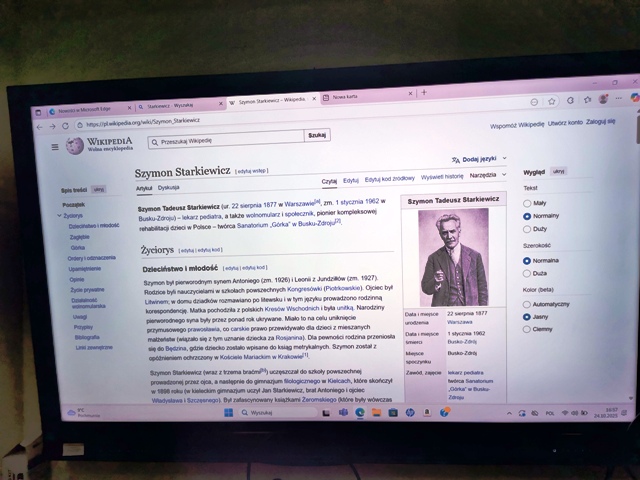Viewport: 640px width, 480px height.
Task: Expand the Dodaj języki language dropdown
Action: click(477, 159)
